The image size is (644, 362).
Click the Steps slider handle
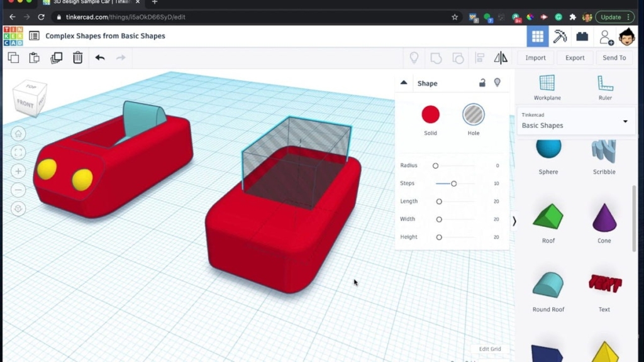pos(453,184)
